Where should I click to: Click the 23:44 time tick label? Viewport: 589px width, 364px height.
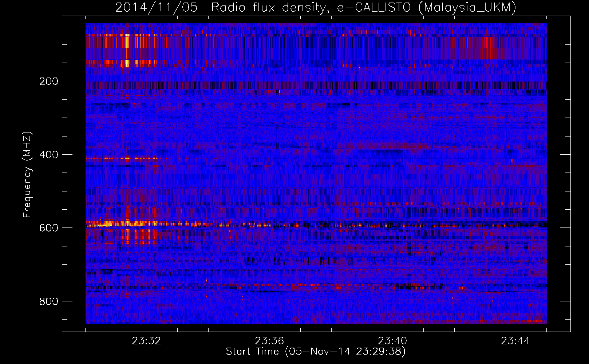coord(515,341)
